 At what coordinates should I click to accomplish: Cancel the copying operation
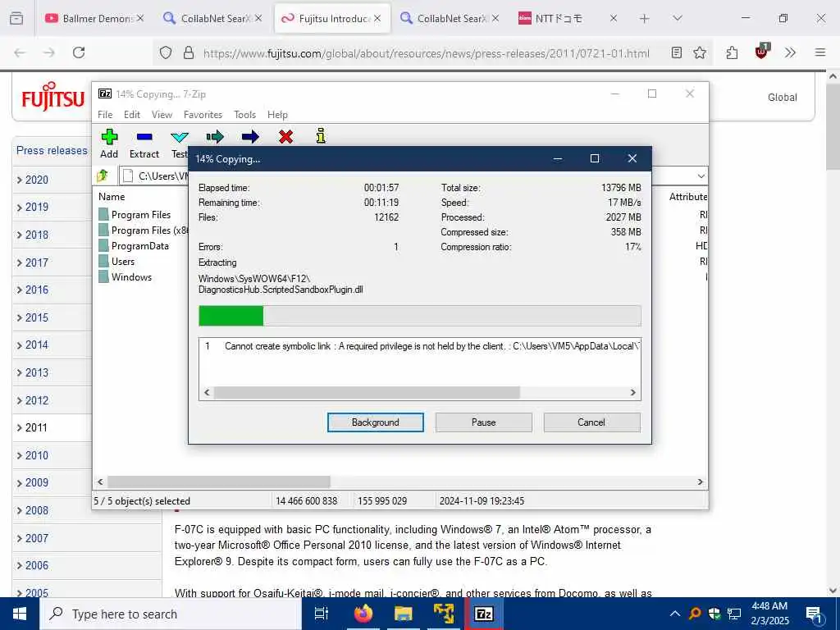tap(591, 422)
